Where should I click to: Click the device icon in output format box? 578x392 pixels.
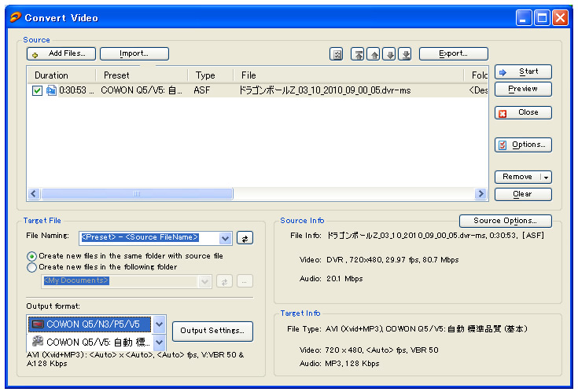38,324
